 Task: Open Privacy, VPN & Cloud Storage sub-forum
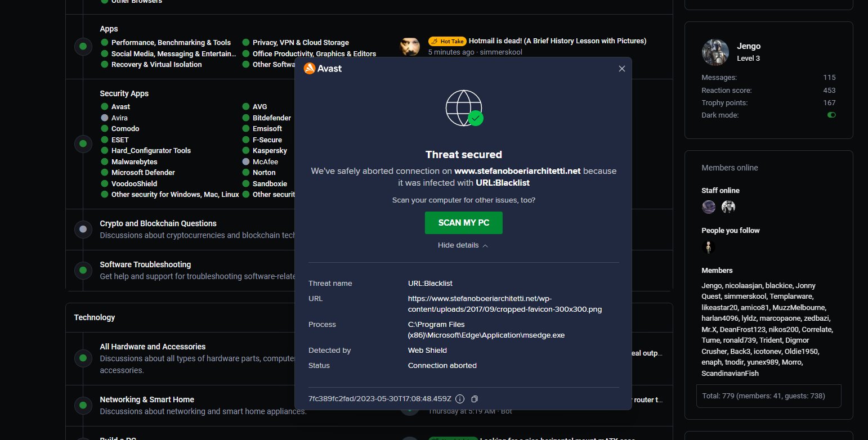point(301,43)
